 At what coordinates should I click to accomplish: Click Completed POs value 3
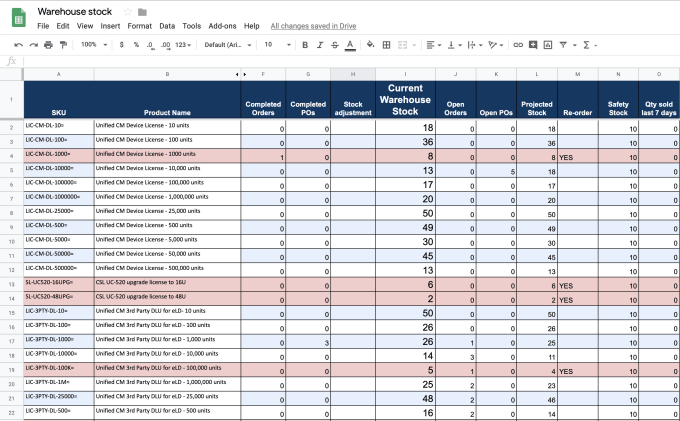click(x=308, y=342)
